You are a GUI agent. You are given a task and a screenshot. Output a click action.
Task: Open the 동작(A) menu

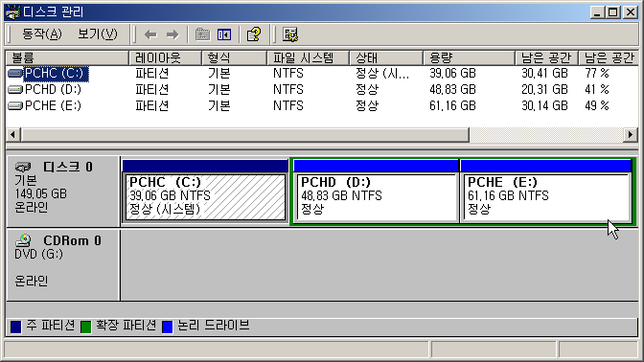[41, 34]
